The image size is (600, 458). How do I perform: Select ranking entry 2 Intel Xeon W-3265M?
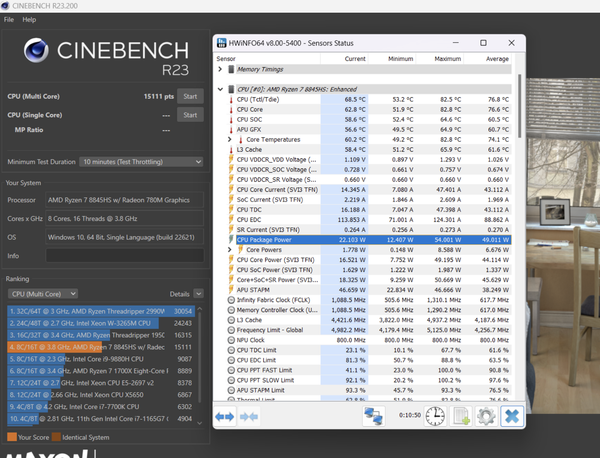[101, 323]
